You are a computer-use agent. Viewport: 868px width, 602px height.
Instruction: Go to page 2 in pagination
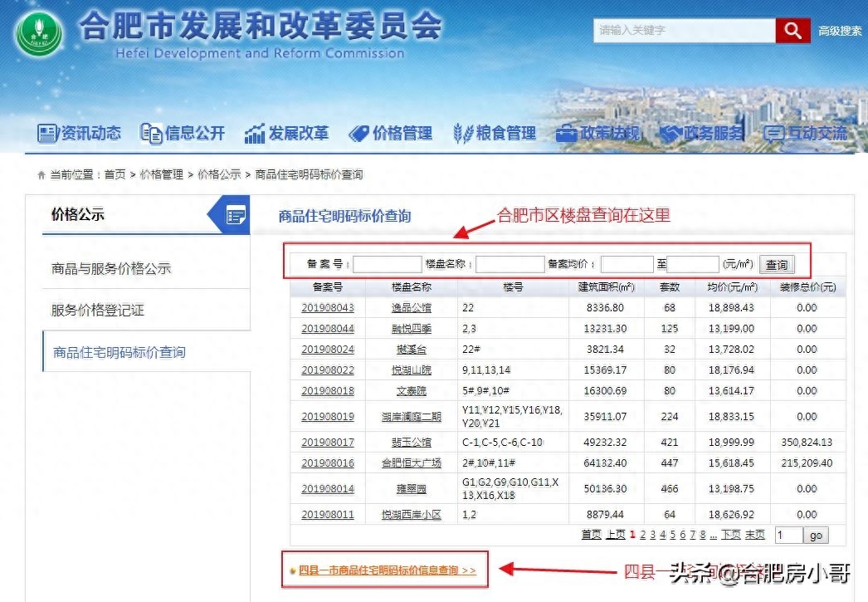(x=642, y=535)
